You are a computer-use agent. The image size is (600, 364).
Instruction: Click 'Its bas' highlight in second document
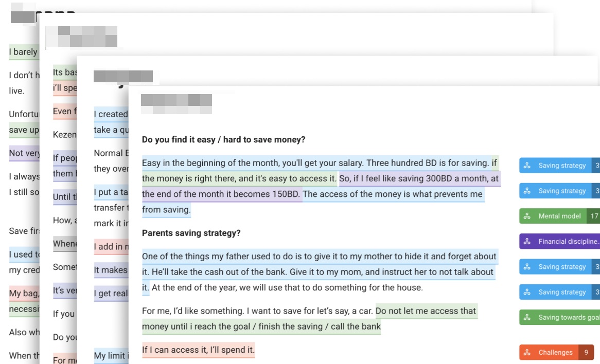click(65, 72)
